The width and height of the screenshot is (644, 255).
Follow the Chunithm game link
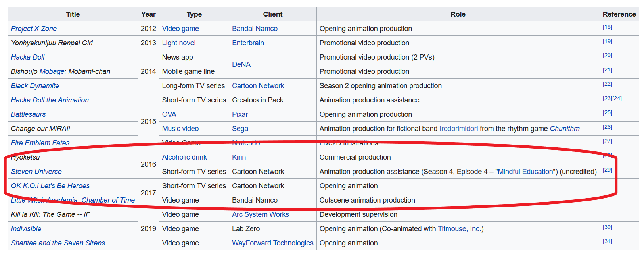coord(564,129)
